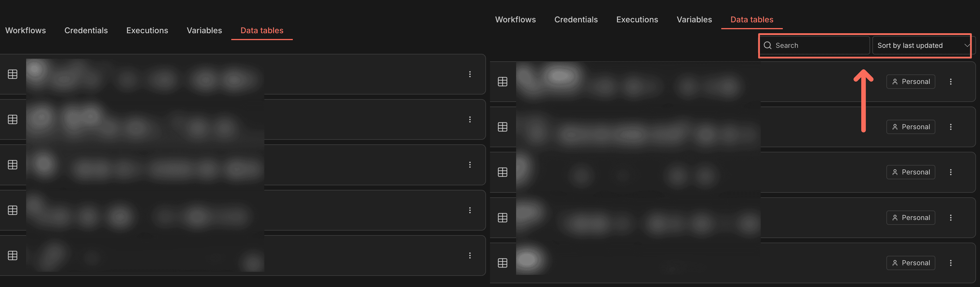The height and width of the screenshot is (287, 980).
Task: Focus the Search input field
Action: tap(818, 45)
